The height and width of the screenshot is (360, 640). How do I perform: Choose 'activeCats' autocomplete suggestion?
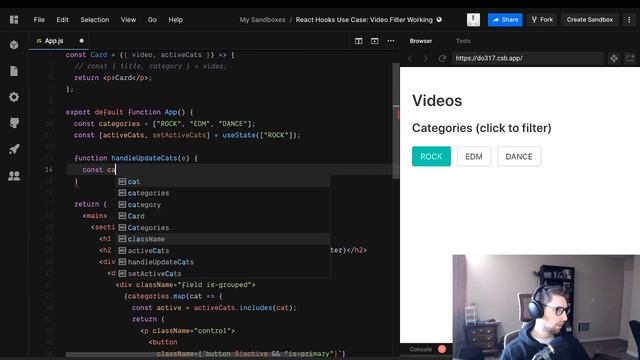(x=224, y=250)
